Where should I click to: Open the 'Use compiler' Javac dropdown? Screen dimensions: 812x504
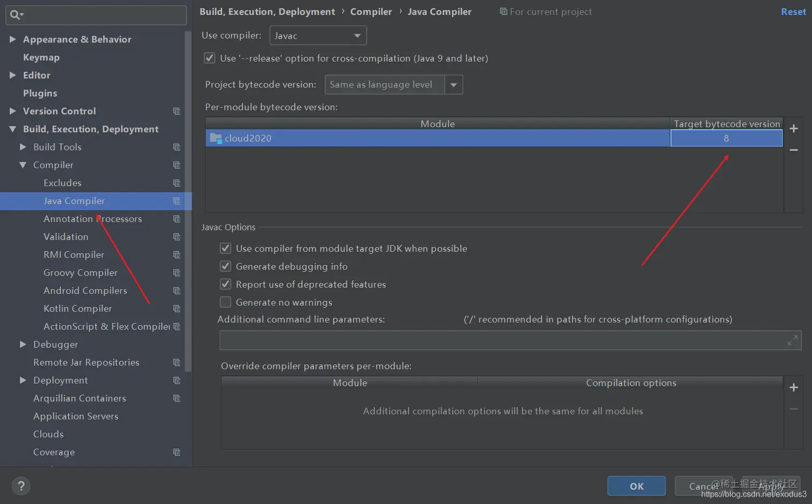pos(318,35)
